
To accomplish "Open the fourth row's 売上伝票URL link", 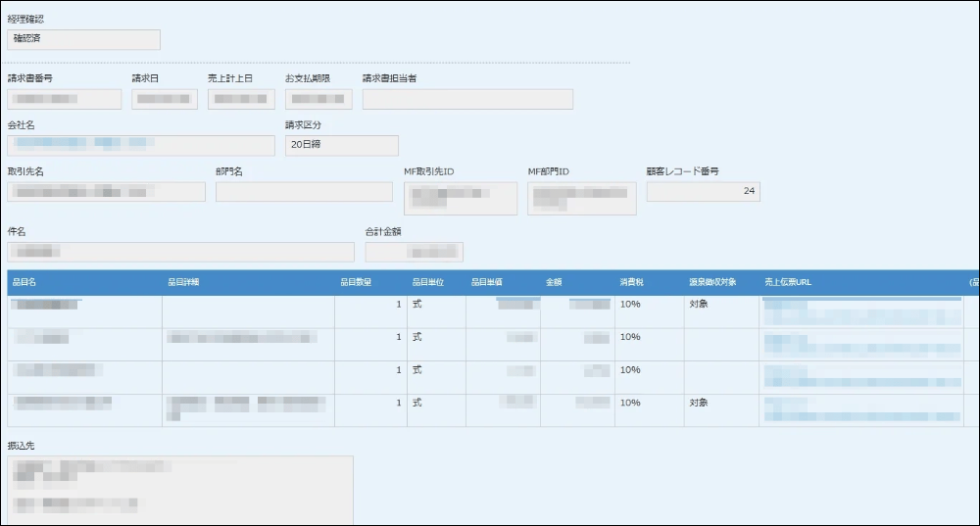I will coord(861,409).
